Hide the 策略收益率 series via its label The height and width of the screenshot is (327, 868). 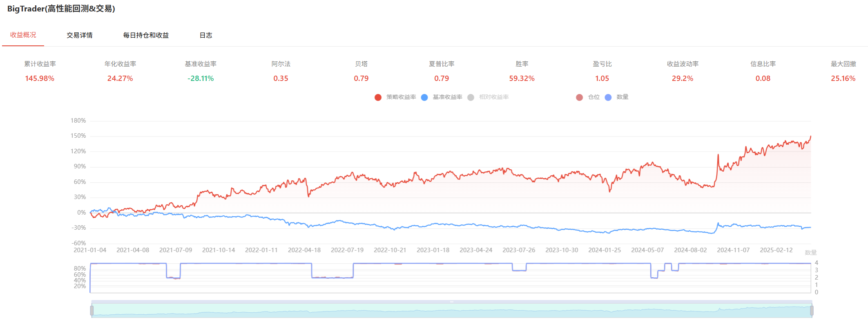click(401, 97)
